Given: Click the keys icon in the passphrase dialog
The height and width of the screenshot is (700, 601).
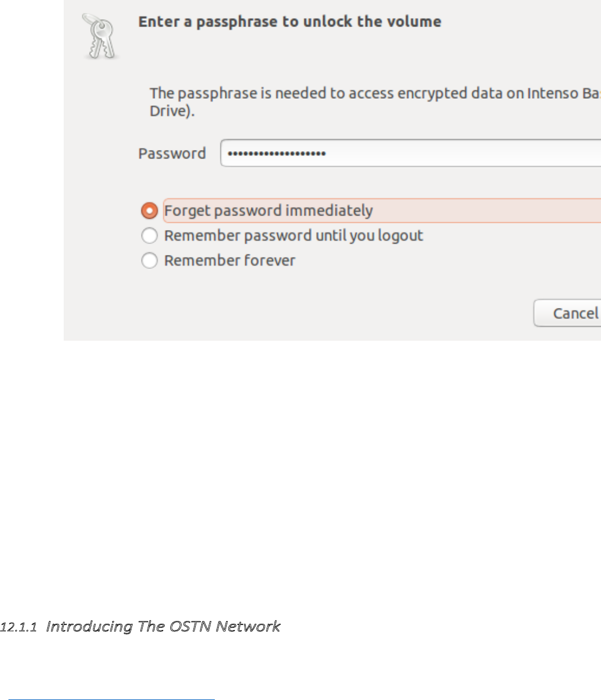Looking at the screenshot, I should pos(100,37).
